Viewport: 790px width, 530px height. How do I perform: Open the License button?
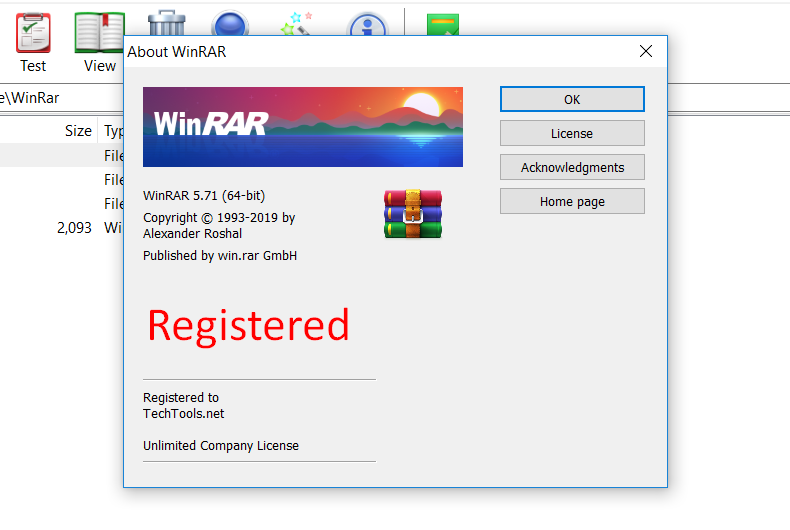(x=572, y=134)
